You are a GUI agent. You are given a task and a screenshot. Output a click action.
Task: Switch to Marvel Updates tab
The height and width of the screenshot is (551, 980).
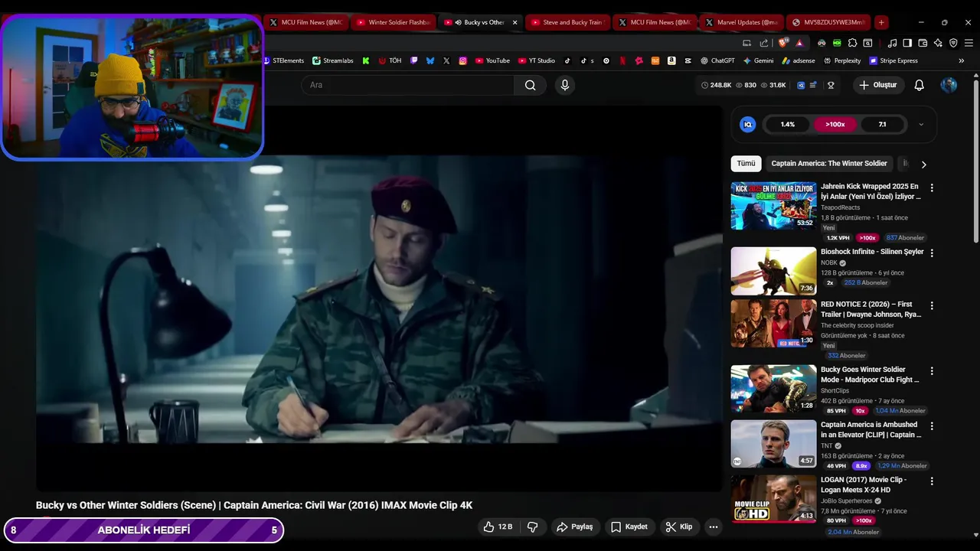[x=743, y=22]
